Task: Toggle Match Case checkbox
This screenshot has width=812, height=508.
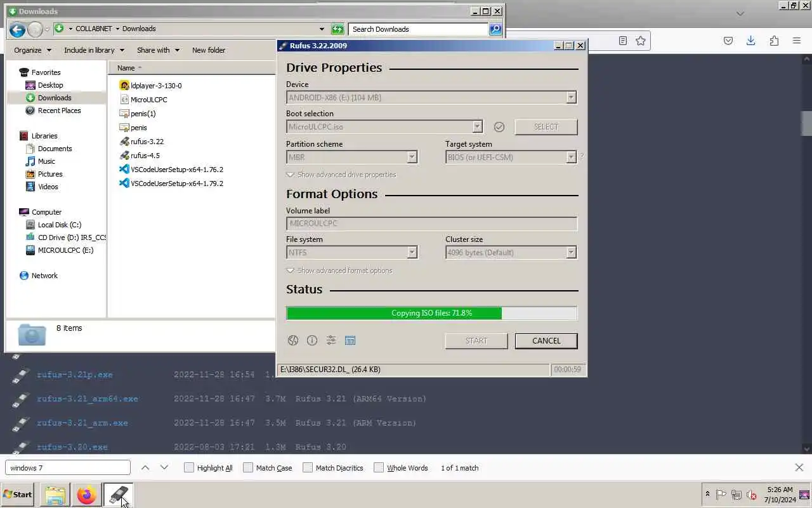Action: (x=248, y=467)
